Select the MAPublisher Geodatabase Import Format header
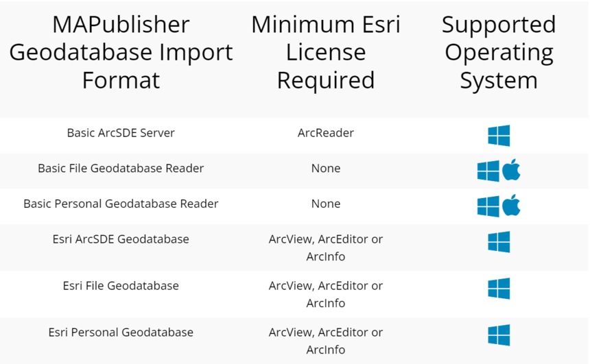Screen dimensions: 590x364 coord(121,52)
